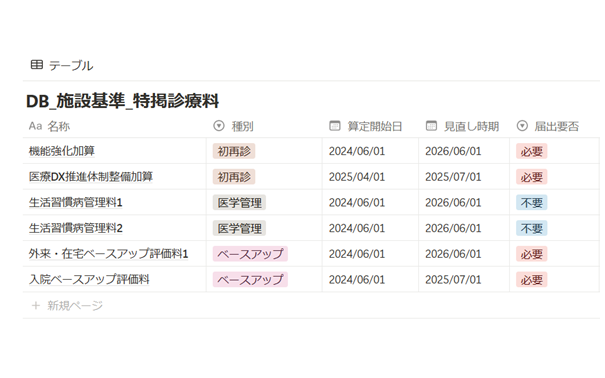This screenshot has height=378, width=605.
Task: Click the calendar icon beside 算定開始日
Action: [x=335, y=126]
